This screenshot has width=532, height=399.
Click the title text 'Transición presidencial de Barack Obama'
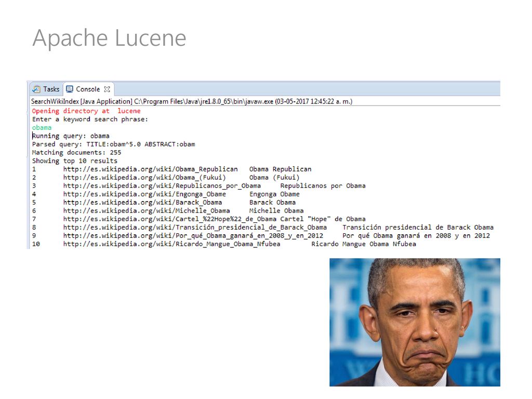(418, 228)
